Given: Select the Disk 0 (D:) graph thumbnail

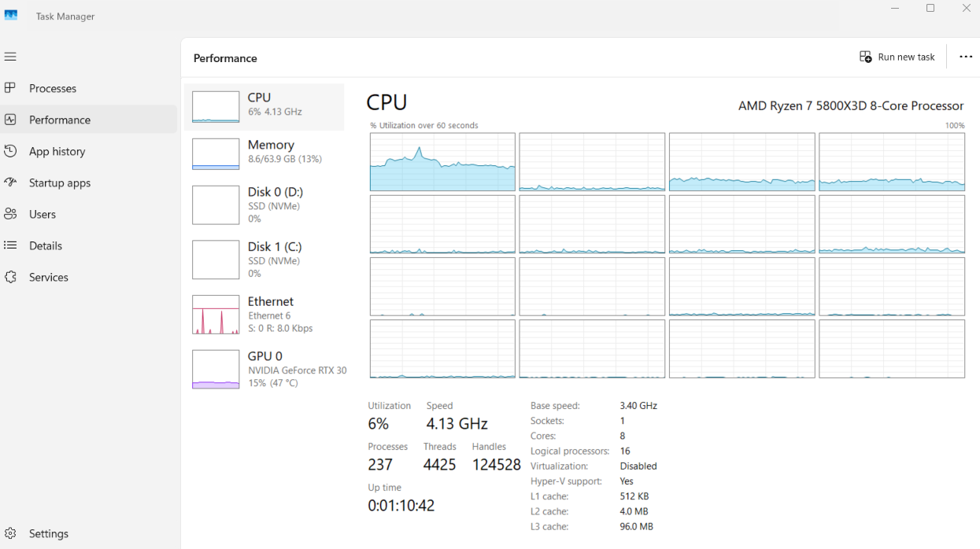Looking at the screenshot, I should click(x=216, y=205).
